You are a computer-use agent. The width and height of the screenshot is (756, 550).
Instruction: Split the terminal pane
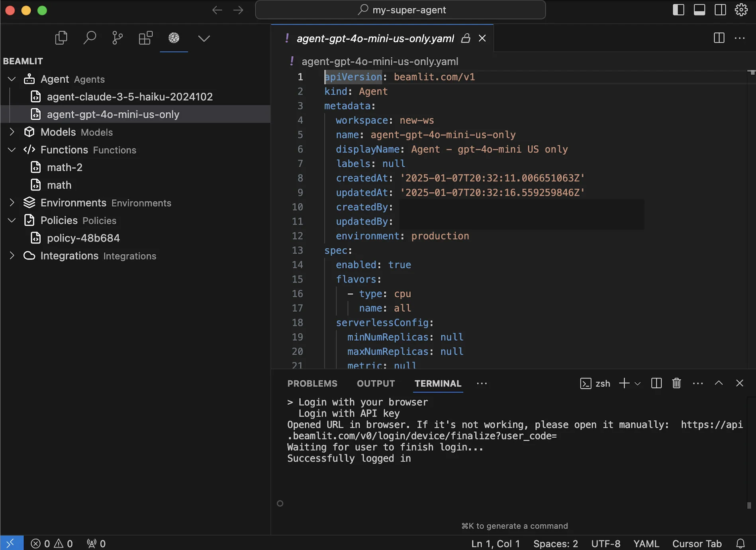coord(656,383)
